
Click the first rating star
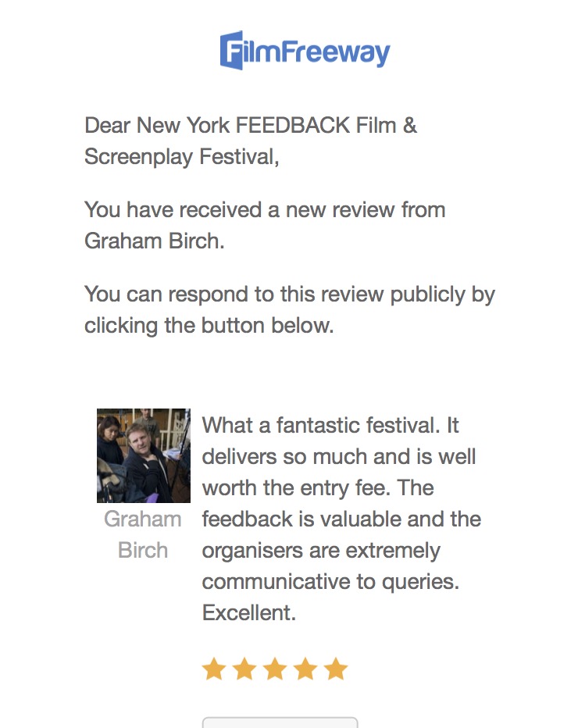(x=214, y=669)
